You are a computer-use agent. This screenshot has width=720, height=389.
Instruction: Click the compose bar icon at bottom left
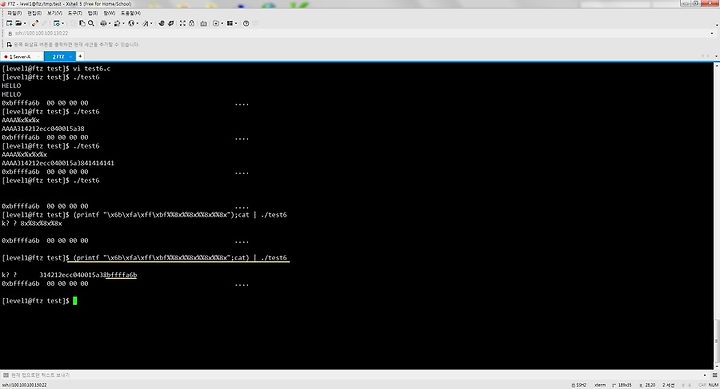6,375
